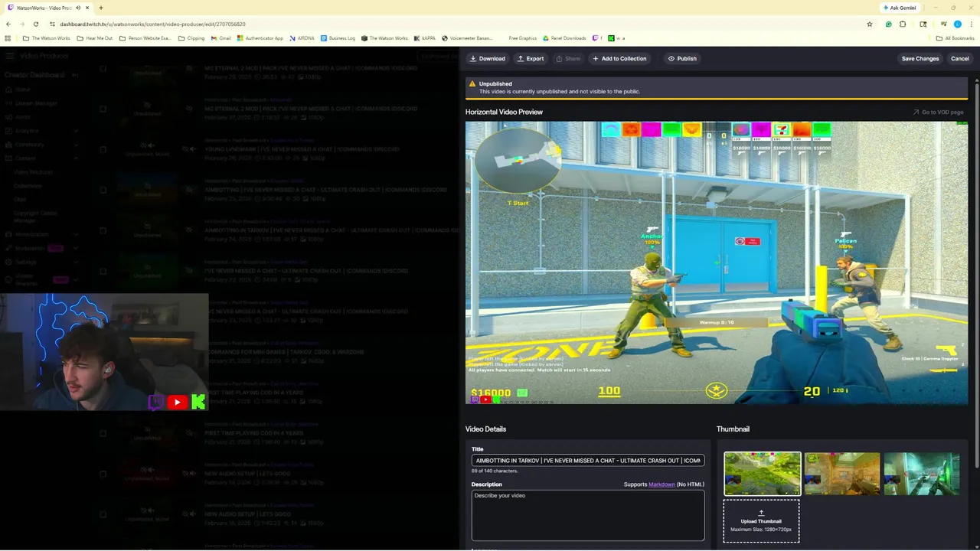Open the Chrome three-dot menu
This screenshot has height=551, width=980.
[x=972, y=24]
